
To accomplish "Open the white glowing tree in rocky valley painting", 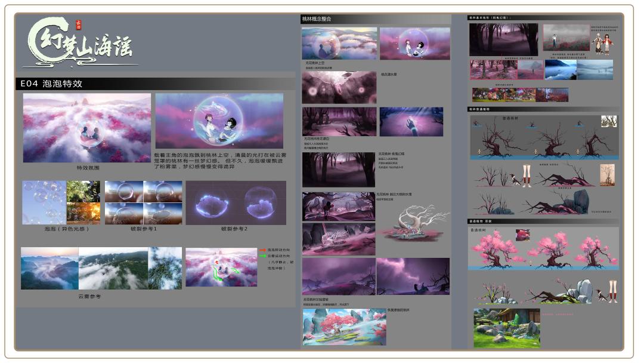I will pos(339,239).
